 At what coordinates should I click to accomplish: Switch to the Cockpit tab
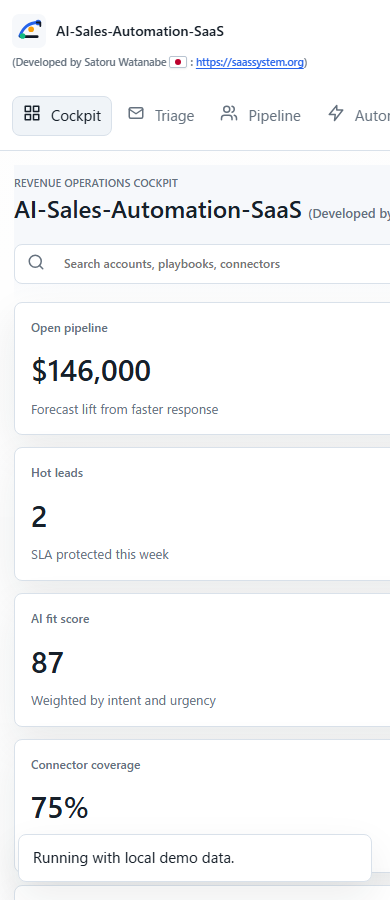pos(62,116)
